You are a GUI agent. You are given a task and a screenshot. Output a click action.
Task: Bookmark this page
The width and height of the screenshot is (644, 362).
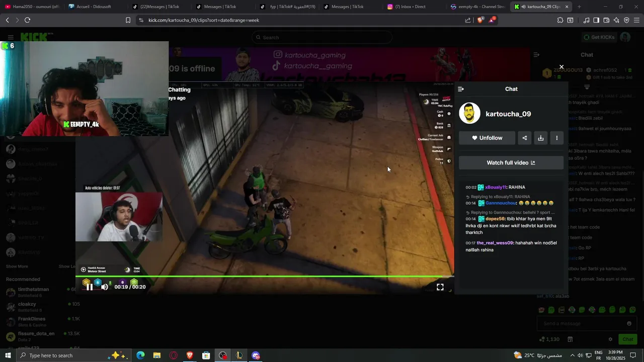[x=128, y=20]
